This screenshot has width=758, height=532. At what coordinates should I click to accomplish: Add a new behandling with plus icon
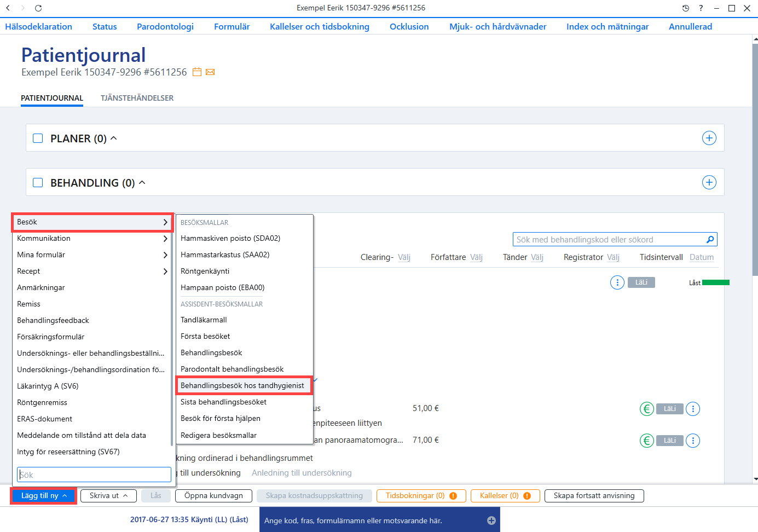pos(709,182)
